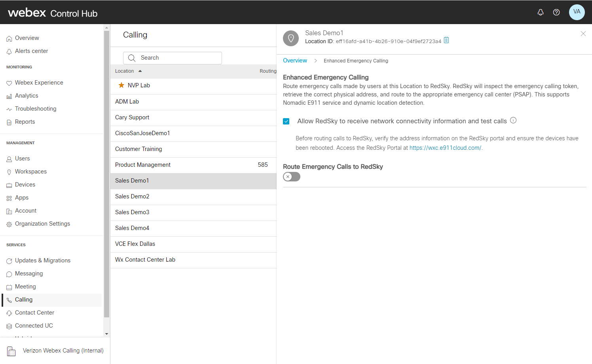Click the search magnifier icon
592x364 pixels.
point(132,58)
